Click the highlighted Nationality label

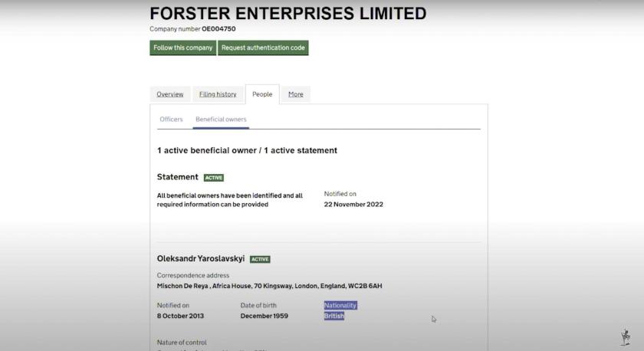pos(340,305)
